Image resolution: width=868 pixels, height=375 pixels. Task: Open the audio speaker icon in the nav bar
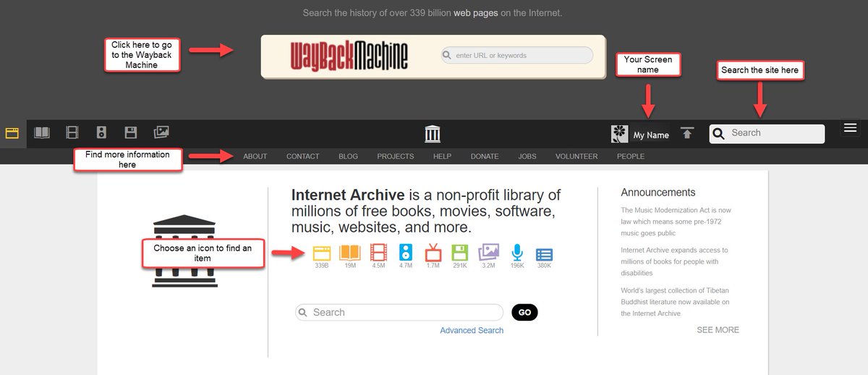[101, 132]
